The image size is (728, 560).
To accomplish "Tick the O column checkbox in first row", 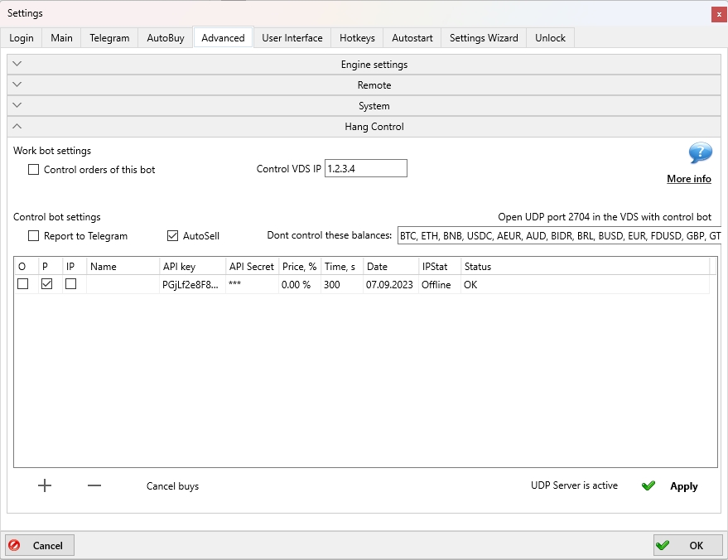I will pos(23,284).
